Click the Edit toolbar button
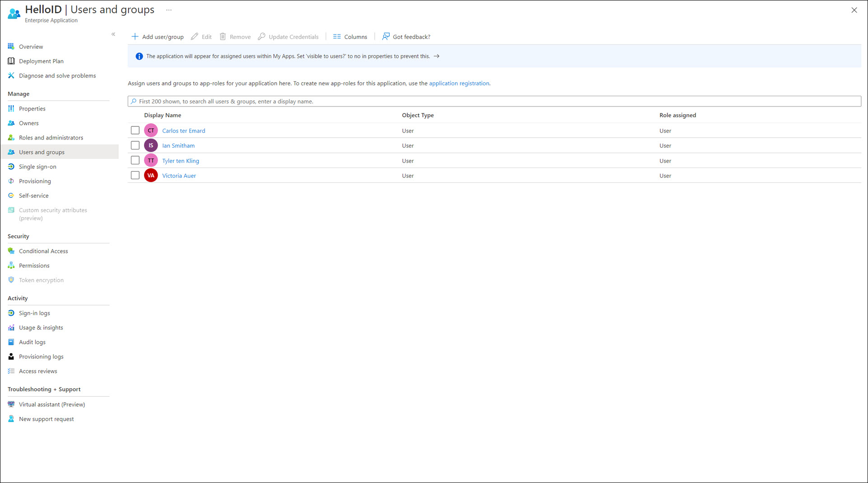The image size is (868, 483). [201, 37]
